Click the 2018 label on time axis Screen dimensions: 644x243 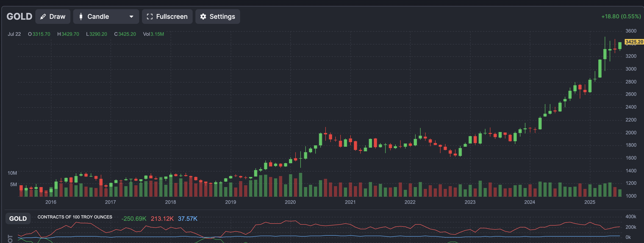(x=170, y=202)
